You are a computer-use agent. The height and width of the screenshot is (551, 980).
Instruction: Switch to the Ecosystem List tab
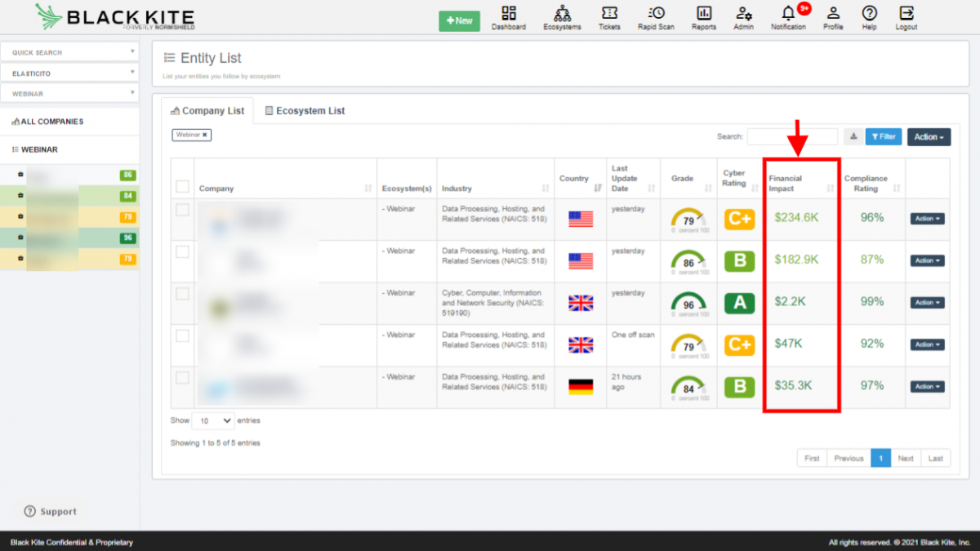click(305, 110)
